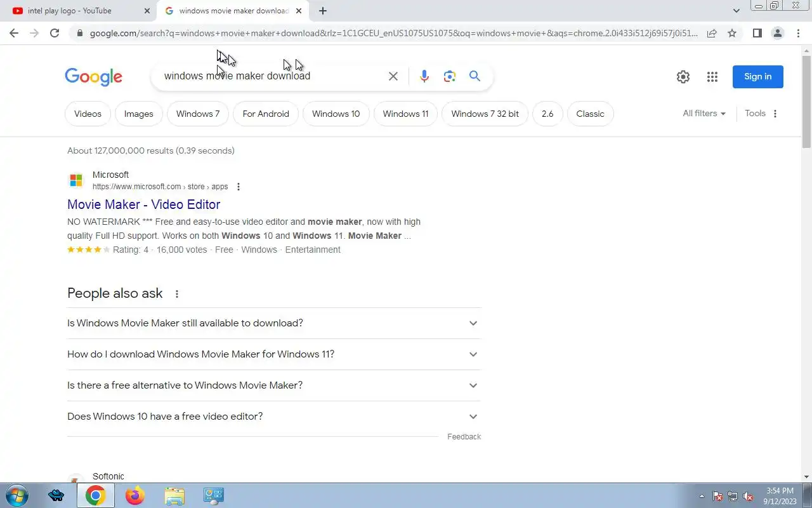This screenshot has width=812, height=508.
Task: Open Action Center flag in tray
Action: (717, 496)
